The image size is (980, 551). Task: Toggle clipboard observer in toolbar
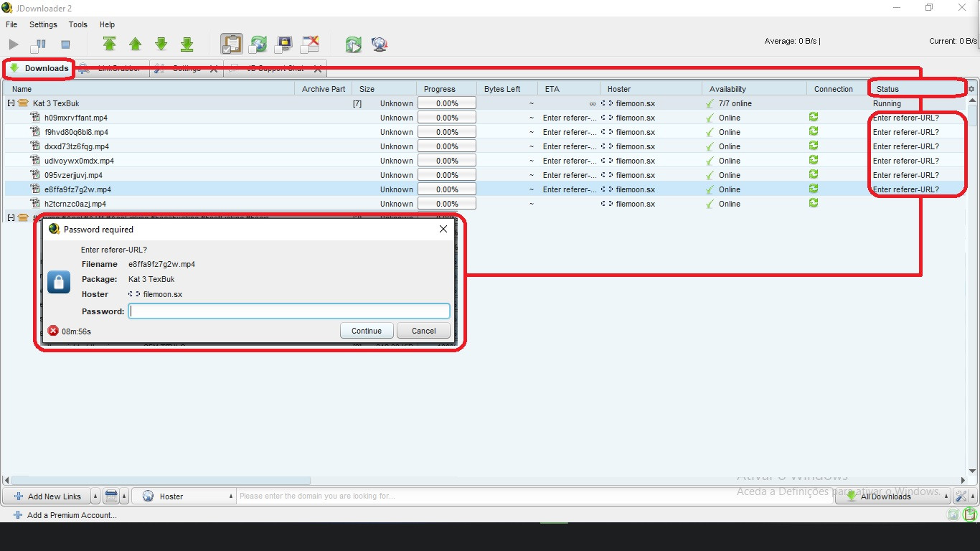(x=231, y=44)
